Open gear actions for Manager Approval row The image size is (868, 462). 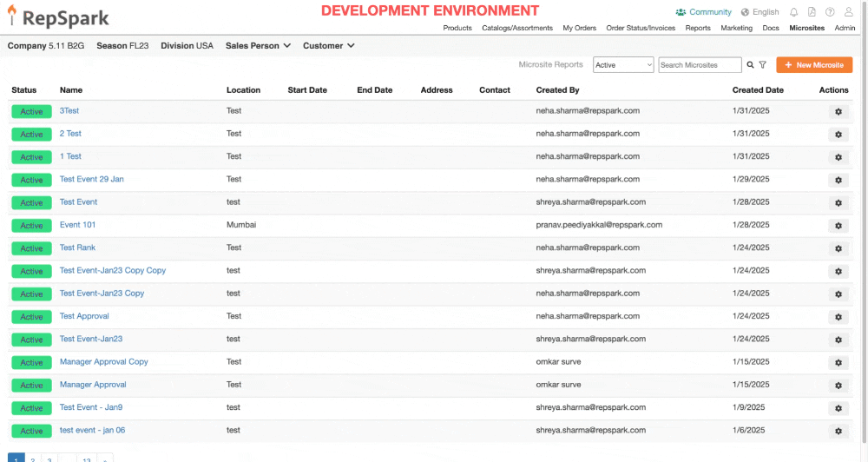[838, 385]
